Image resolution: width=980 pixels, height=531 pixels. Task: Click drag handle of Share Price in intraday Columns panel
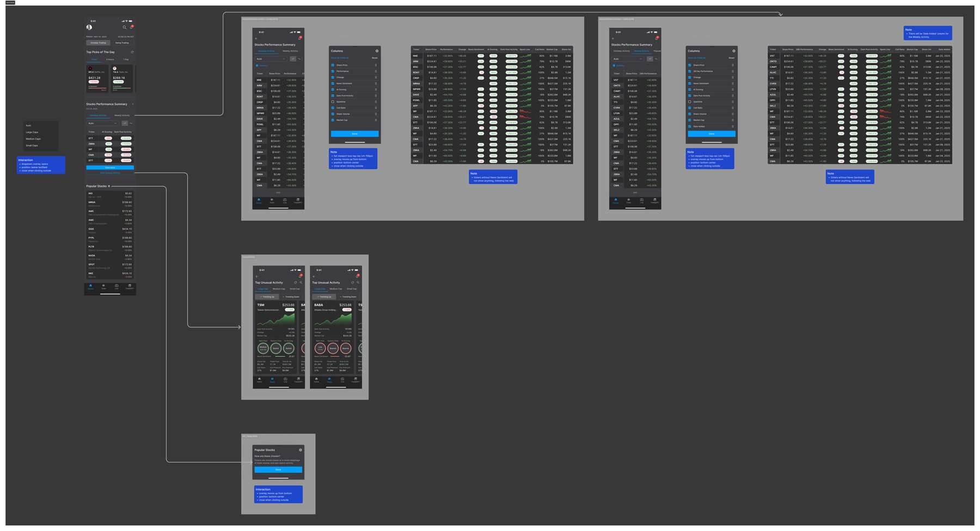tap(376, 65)
